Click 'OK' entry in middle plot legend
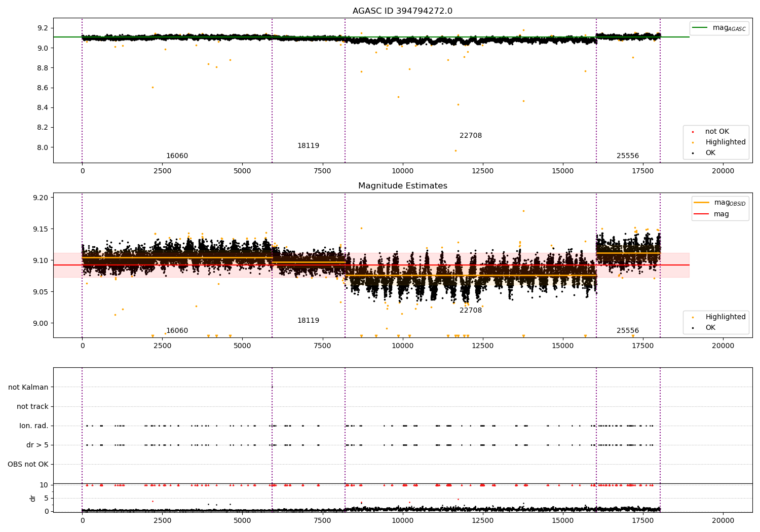The width and height of the screenshot is (760, 532). click(710, 328)
